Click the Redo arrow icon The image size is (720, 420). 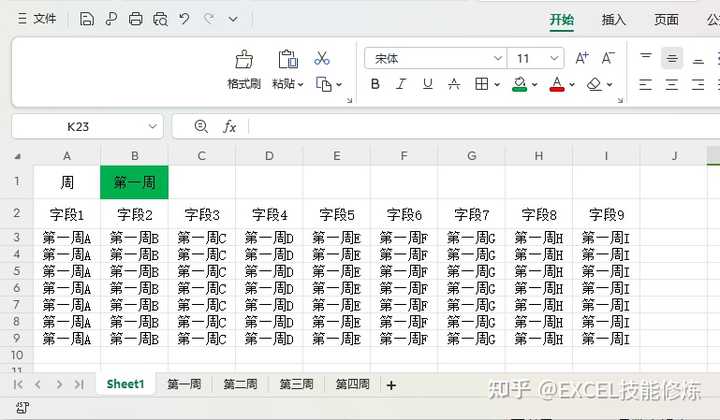(208, 19)
